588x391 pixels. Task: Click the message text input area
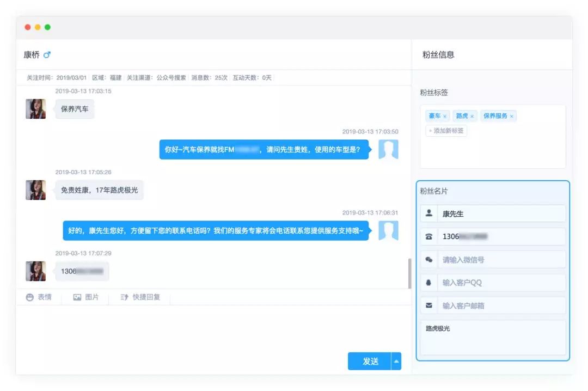(x=212, y=327)
